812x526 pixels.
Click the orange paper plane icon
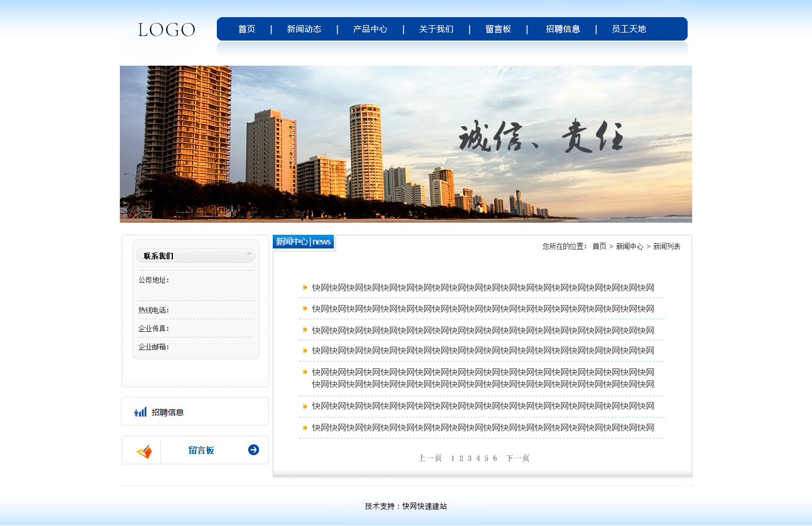coord(144,452)
